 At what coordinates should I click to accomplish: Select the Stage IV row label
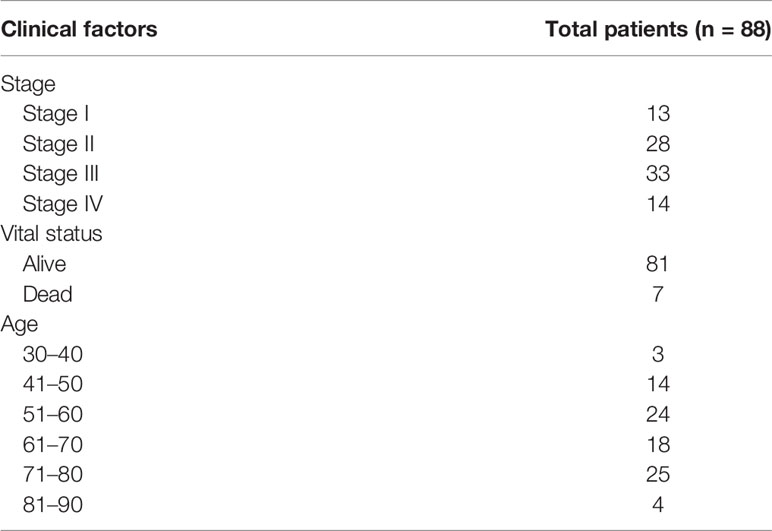63,204
